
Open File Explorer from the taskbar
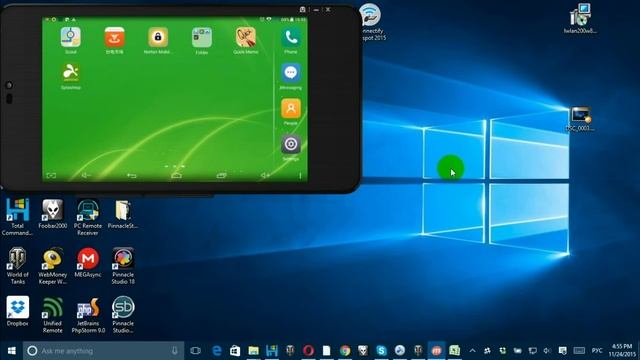(253, 351)
